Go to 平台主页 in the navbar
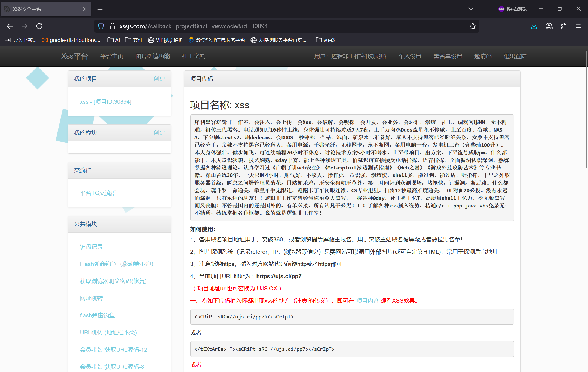Screen dimensions: 588x372 112,56
